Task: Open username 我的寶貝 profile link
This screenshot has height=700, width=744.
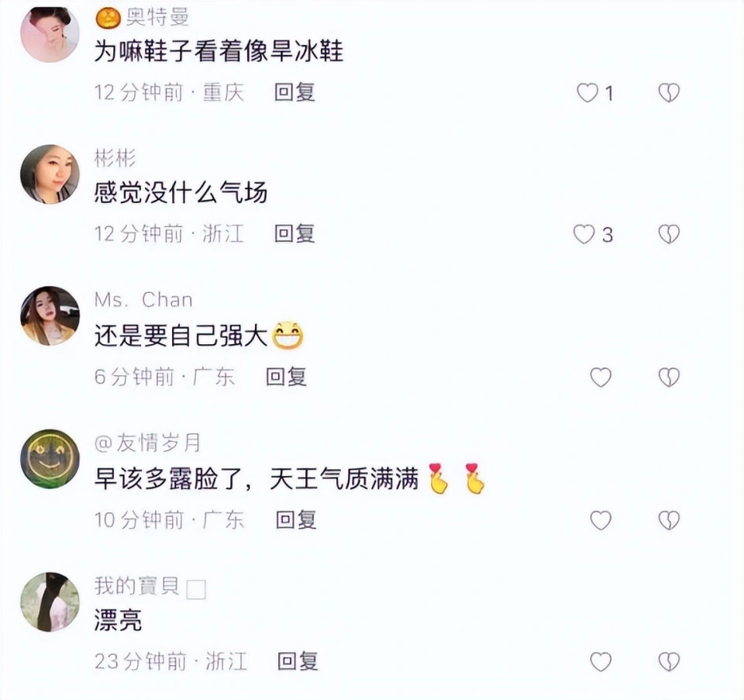Action: click(x=137, y=585)
